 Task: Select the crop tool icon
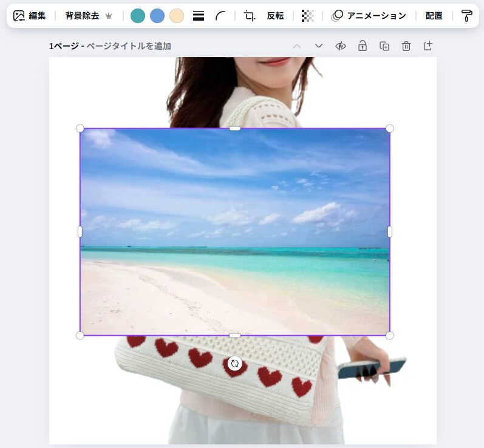[250, 16]
